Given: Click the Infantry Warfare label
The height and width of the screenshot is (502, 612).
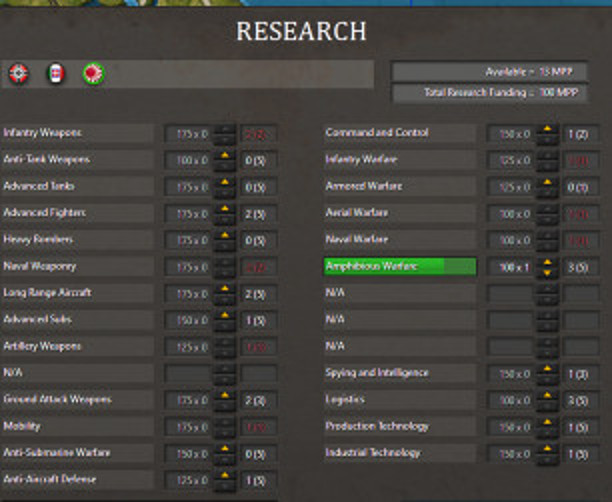Looking at the screenshot, I should point(361,159).
